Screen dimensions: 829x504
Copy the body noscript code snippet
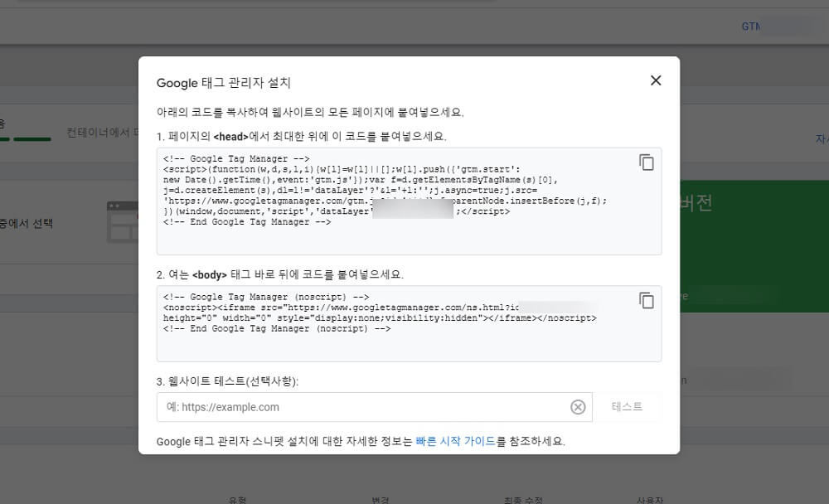[x=647, y=300]
